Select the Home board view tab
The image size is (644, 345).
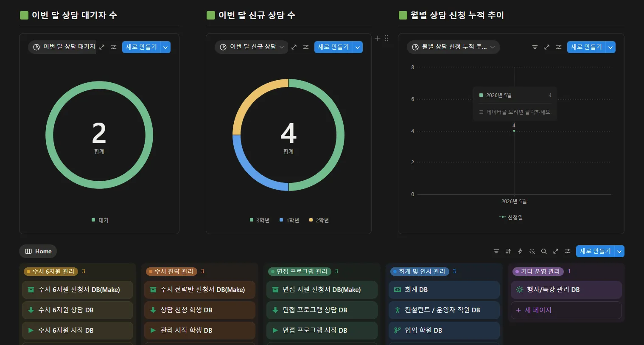[38, 251]
